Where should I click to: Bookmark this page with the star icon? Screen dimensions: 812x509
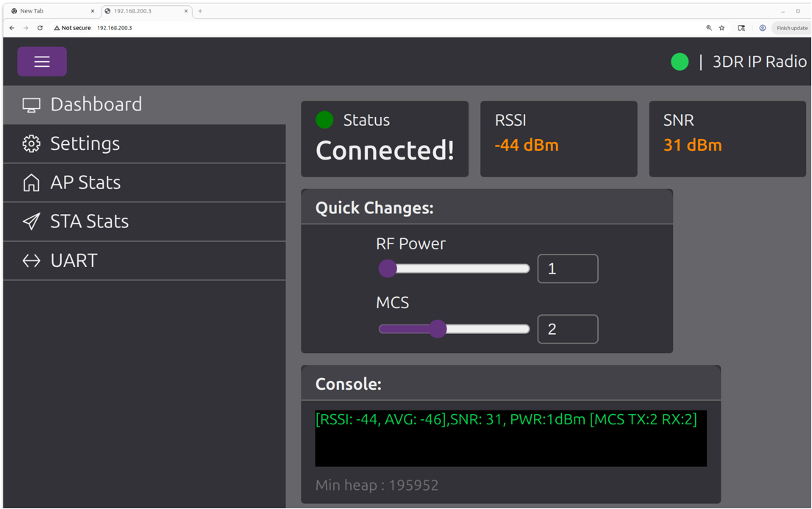pos(722,28)
